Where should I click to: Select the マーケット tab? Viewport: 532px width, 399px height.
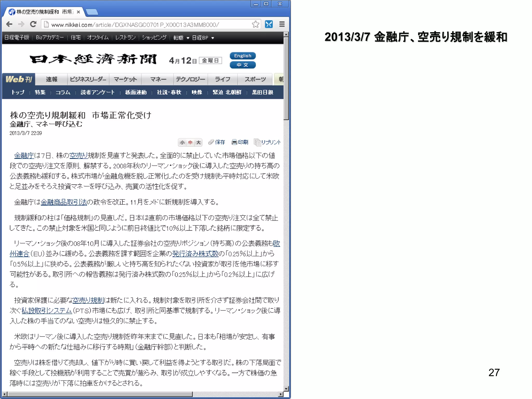coord(125,79)
